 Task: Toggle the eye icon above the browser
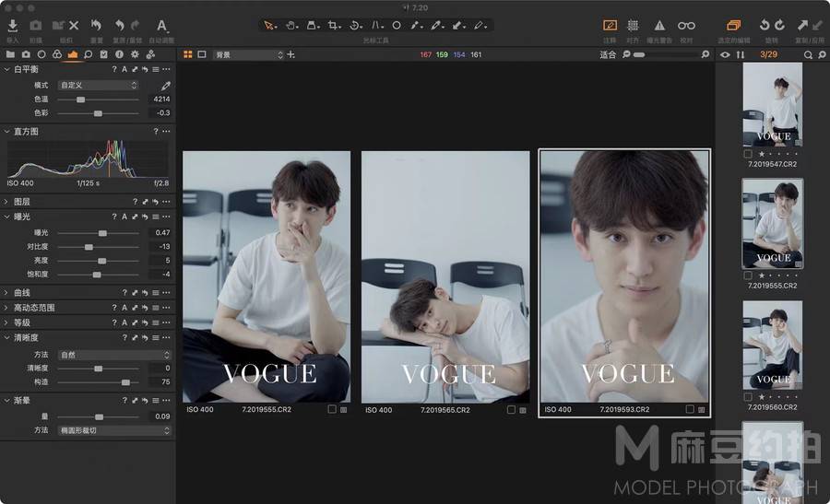(725, 54)
